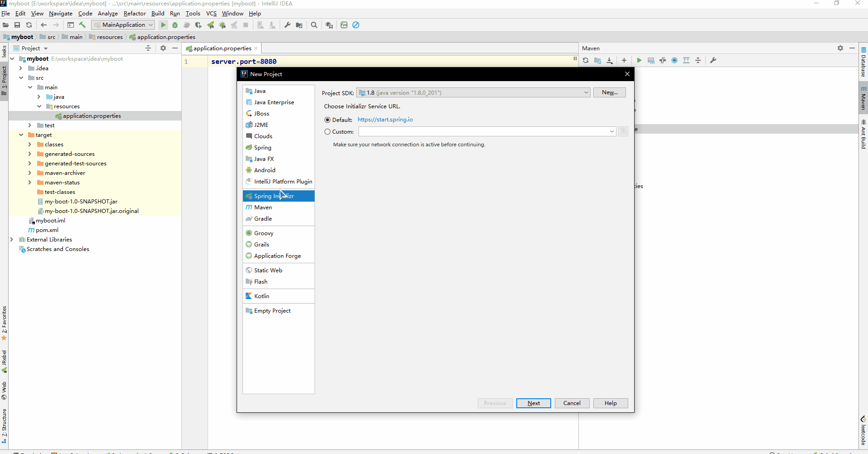Click Download Sources icon in Maven panel

coord(610,60)
